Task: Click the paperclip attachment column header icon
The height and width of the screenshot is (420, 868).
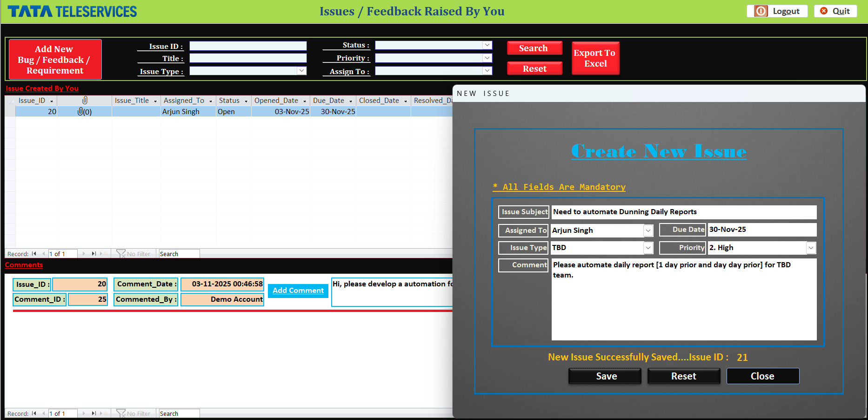Action: (x=85, y=100)
